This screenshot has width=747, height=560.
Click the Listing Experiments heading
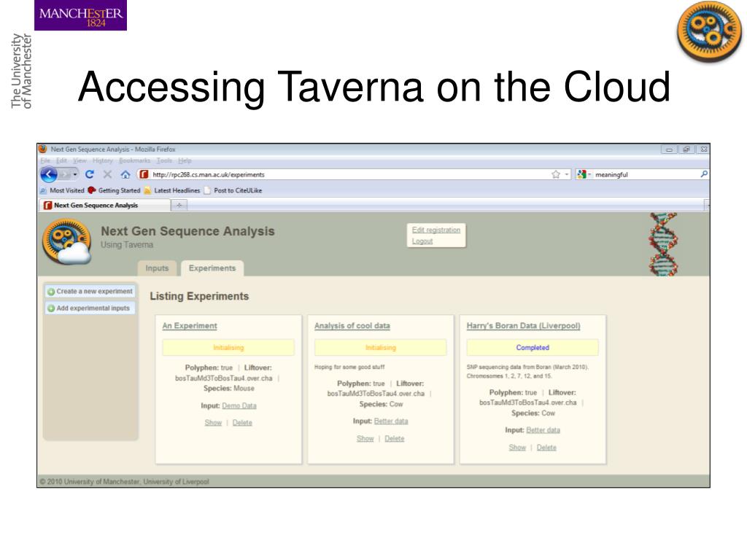199,296
